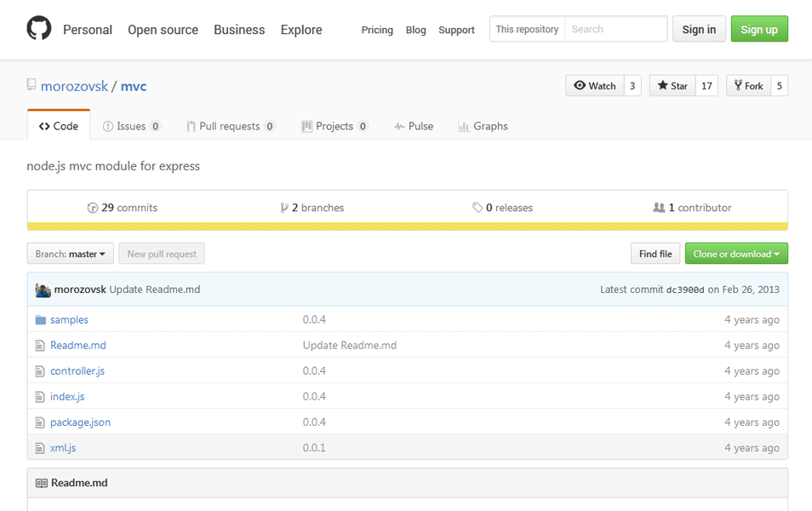812x511 pixels.
Task: Star the mvc repository
Action: click(672, 85)
